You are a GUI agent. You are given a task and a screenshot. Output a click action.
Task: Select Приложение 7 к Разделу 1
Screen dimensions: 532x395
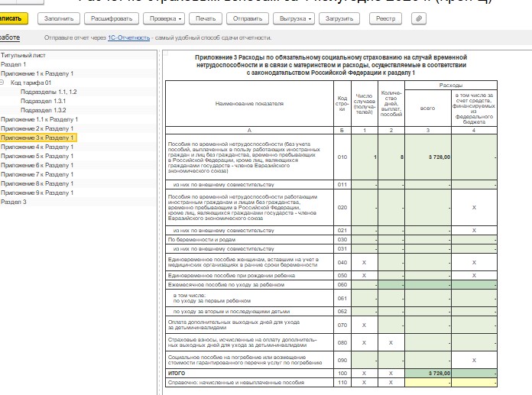pyautogui.click(x=37, y=174)
